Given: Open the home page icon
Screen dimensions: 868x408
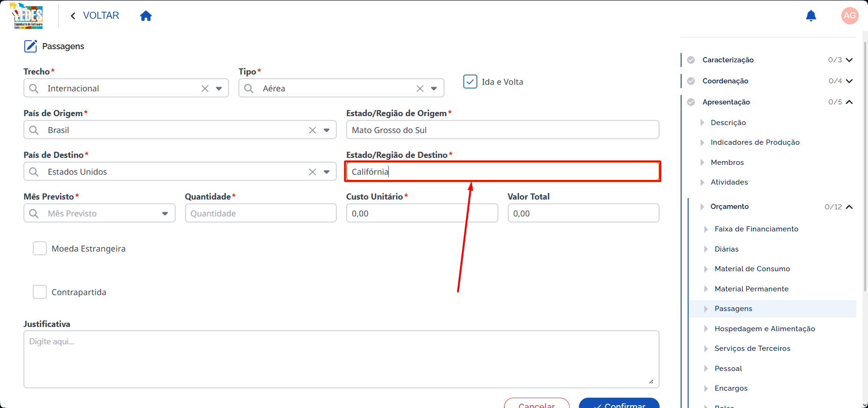Looking at the screenshot, I should coord(146,16).
